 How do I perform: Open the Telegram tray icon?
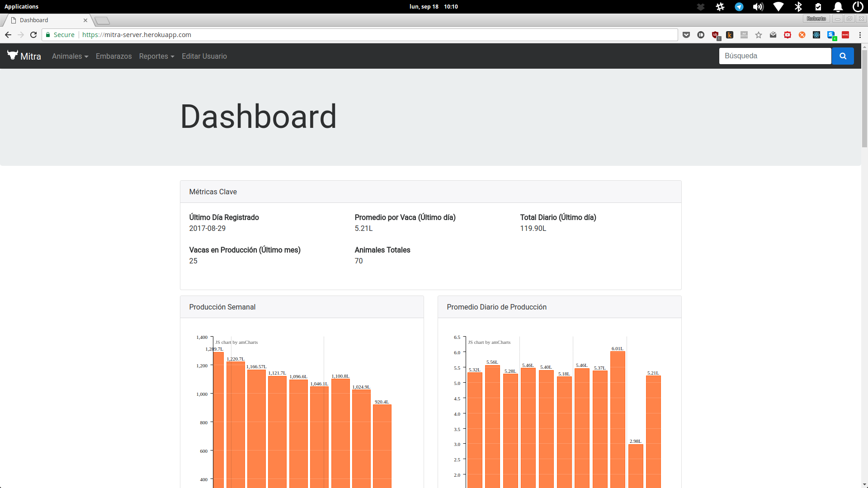[x=739, y=6]
